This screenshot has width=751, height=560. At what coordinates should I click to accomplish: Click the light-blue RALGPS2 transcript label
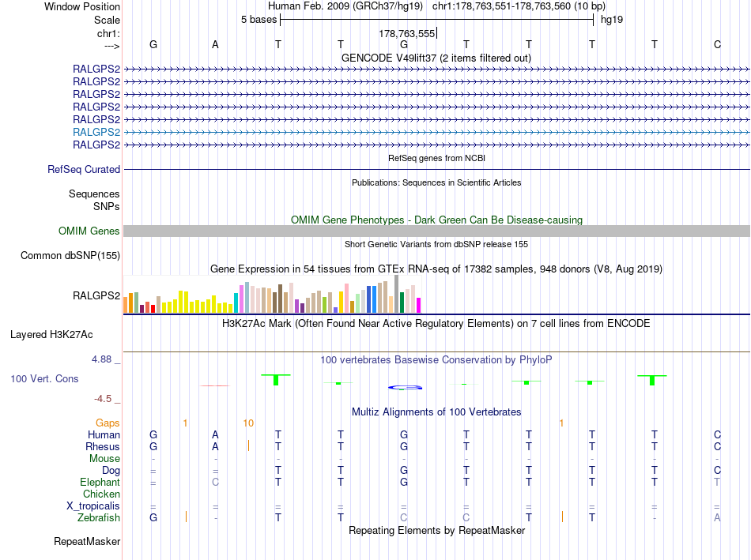pos(96,132)
